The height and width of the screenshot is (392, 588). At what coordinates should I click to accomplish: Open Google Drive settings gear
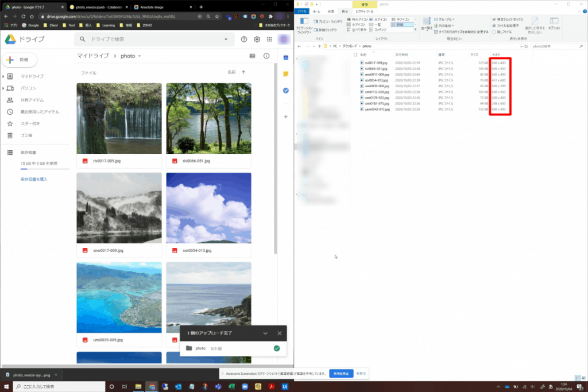257,39
